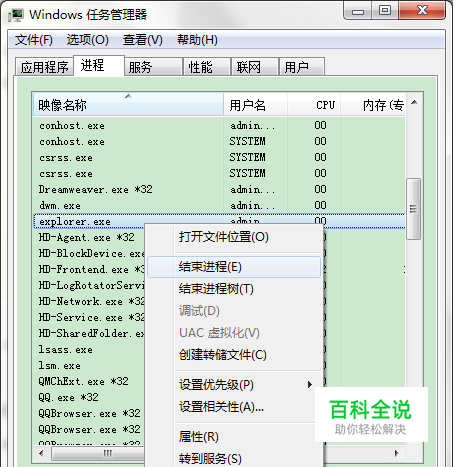Select the dwm.exe process row
Viewport: 453px width, 467px height.
[x=219, y=206]
